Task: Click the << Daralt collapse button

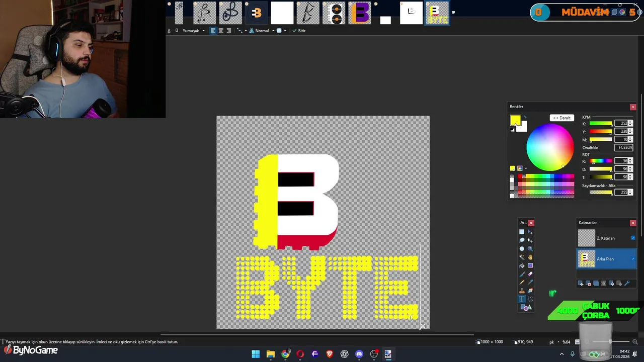Action: pyautogui.click(x=561, y=118)
